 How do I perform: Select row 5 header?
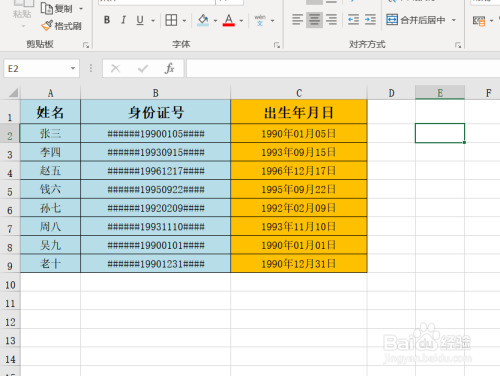click(10, 190)
